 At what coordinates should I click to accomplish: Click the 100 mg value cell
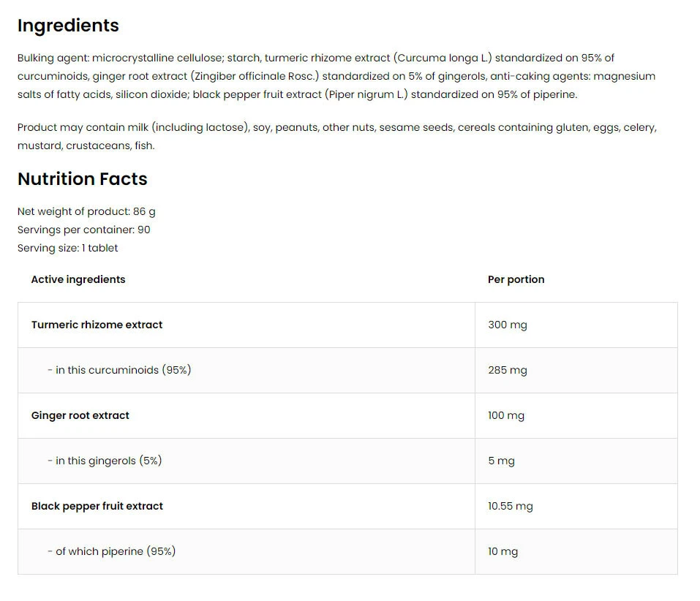pos(505,415)
